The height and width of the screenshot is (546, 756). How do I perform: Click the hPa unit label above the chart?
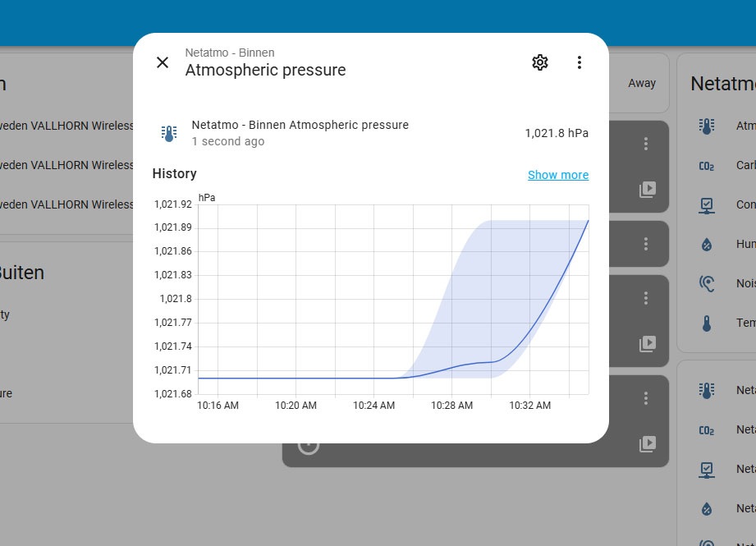pyautogui.click(x=207, y=198)
